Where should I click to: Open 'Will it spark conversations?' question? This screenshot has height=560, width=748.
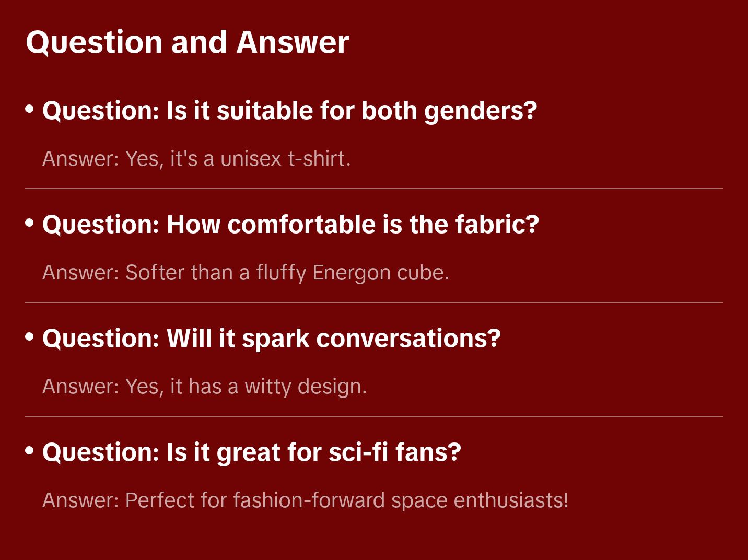coord(271,339)
